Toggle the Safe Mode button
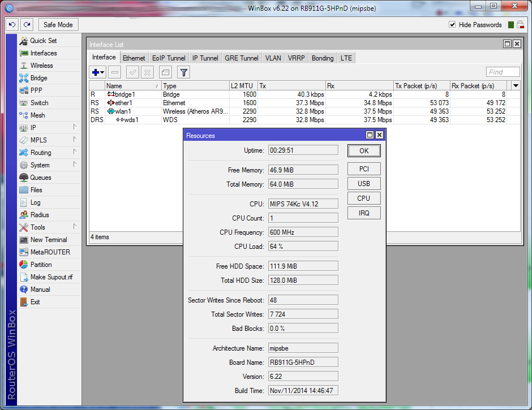 click(58, 25)
